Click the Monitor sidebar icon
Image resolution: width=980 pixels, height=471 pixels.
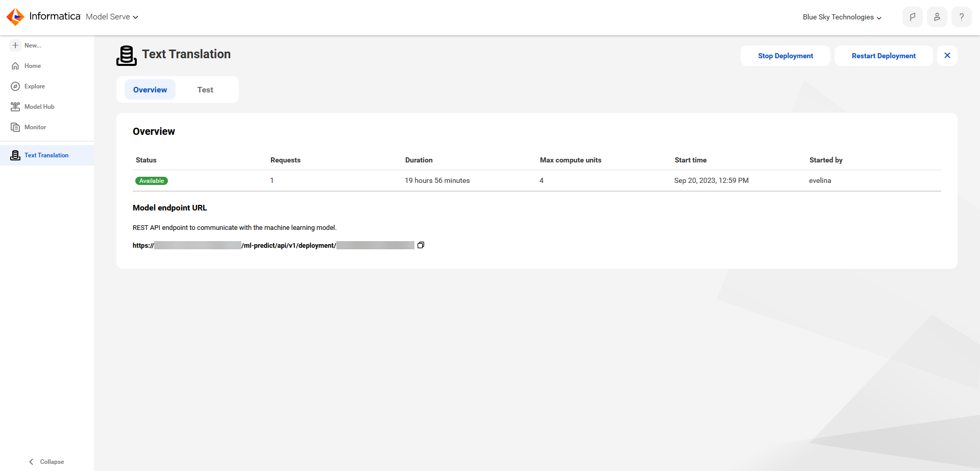point(15,127)
